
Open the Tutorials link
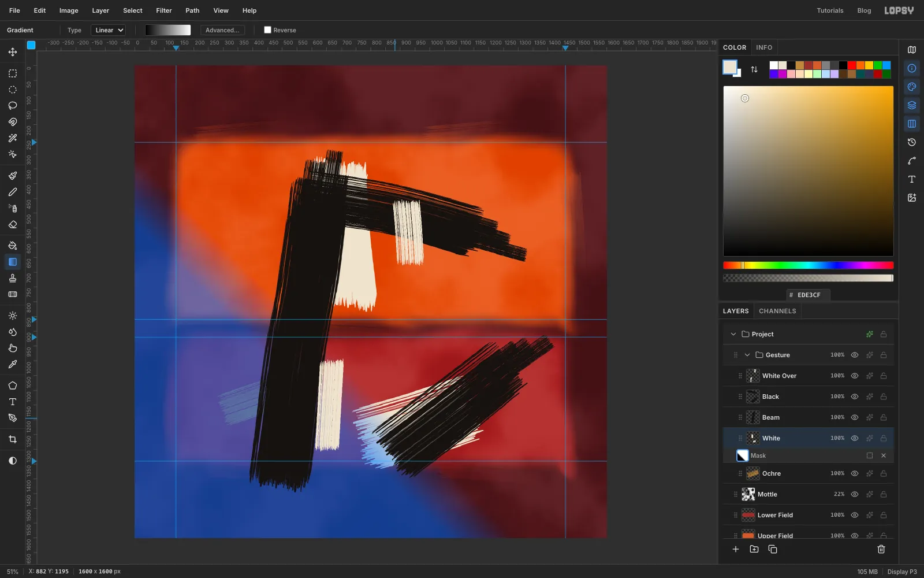[x=830, y=10]
